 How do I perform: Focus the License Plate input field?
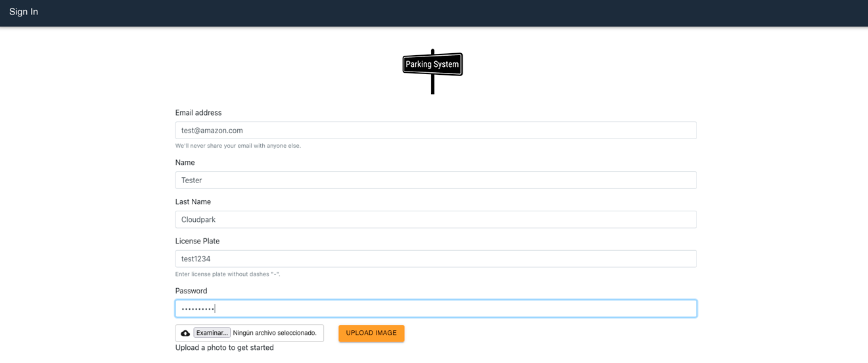click(435, 259)
